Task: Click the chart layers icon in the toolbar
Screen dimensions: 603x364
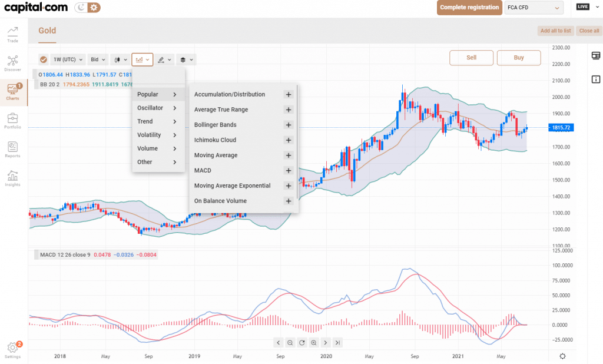Action: click(x=184, y=59)
